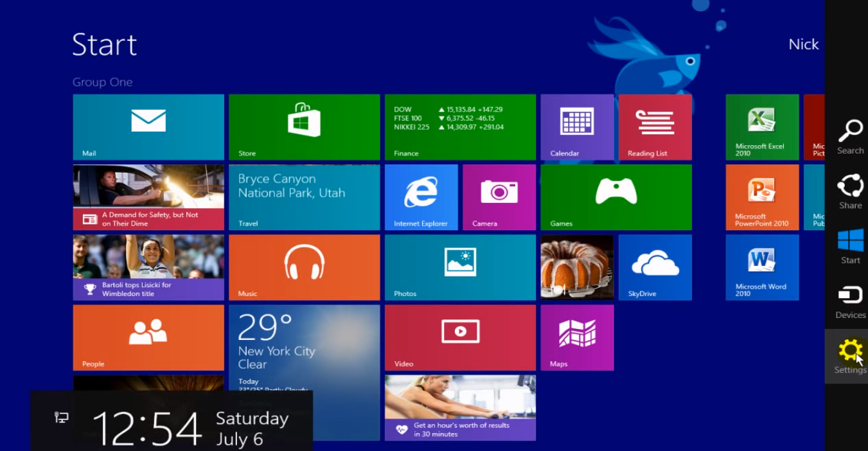Open the Devices charm
Viewport: 868px width, 451px height.
pyautogui.click(x=850, y=301)
